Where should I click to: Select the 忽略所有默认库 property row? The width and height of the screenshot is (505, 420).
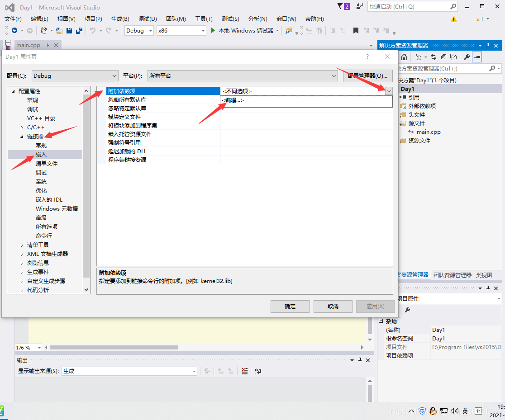click(244, 100)
